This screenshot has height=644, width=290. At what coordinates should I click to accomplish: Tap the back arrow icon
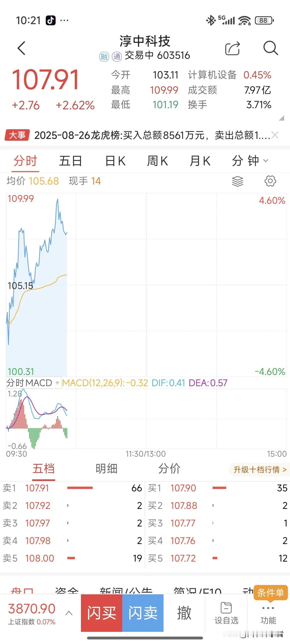[22, 48]
